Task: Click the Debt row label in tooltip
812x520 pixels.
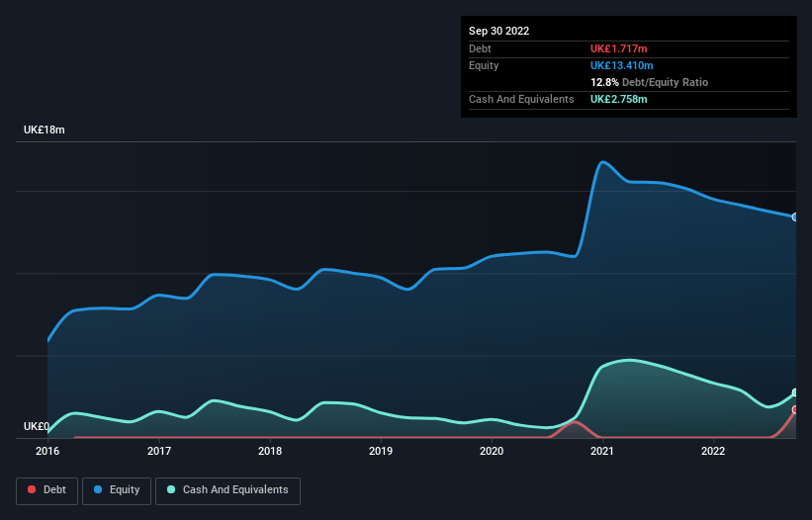Action: (480, 48)
